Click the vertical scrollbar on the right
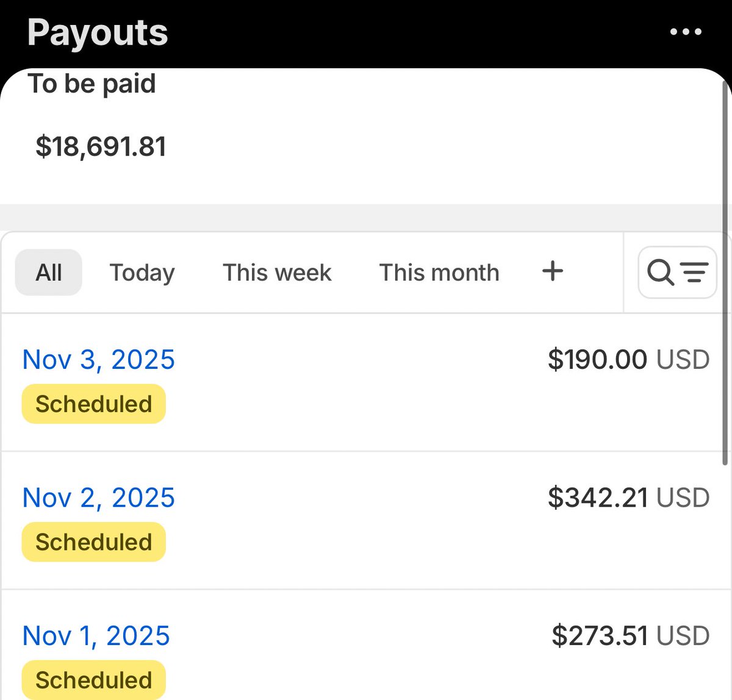 (725, 274)
